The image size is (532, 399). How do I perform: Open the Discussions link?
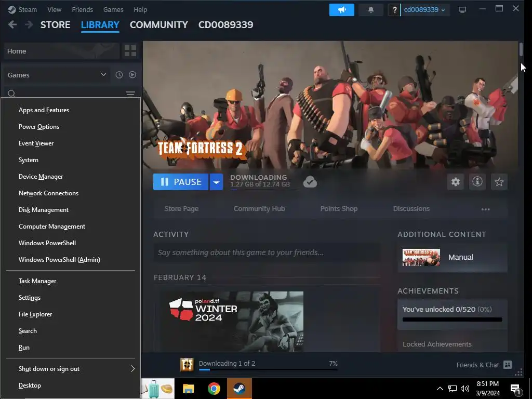click(411, 209)
